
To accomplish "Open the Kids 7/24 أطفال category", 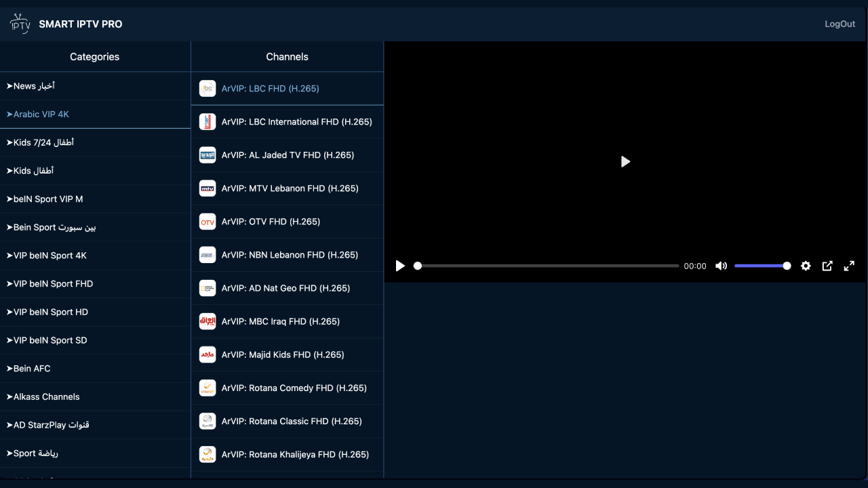I will pos(96,142).
